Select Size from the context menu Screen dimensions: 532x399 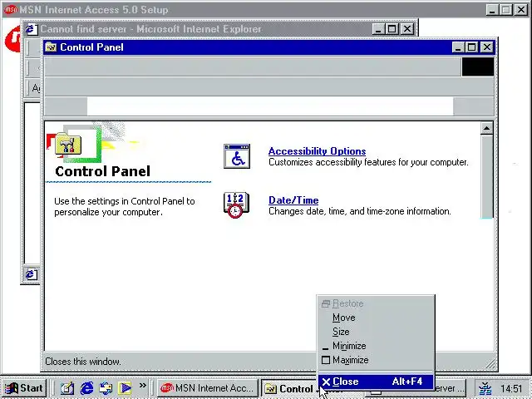click(x=376, y=332)
